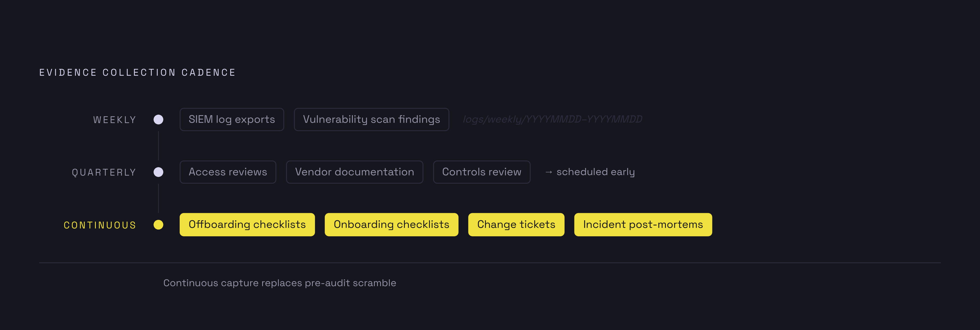This screenshot has width=980, height=330.
Task: Select the Vendor documentation chip
Action: pos(354,172)
